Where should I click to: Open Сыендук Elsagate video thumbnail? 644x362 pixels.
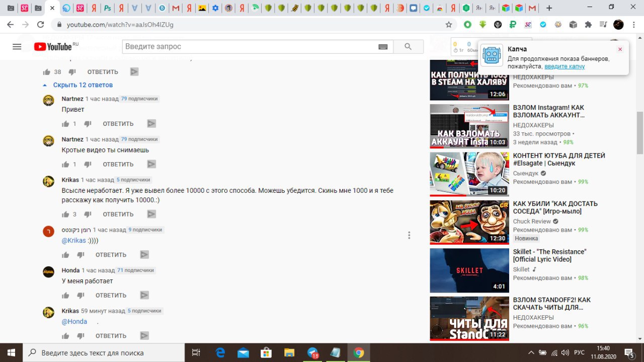[469, 174]
